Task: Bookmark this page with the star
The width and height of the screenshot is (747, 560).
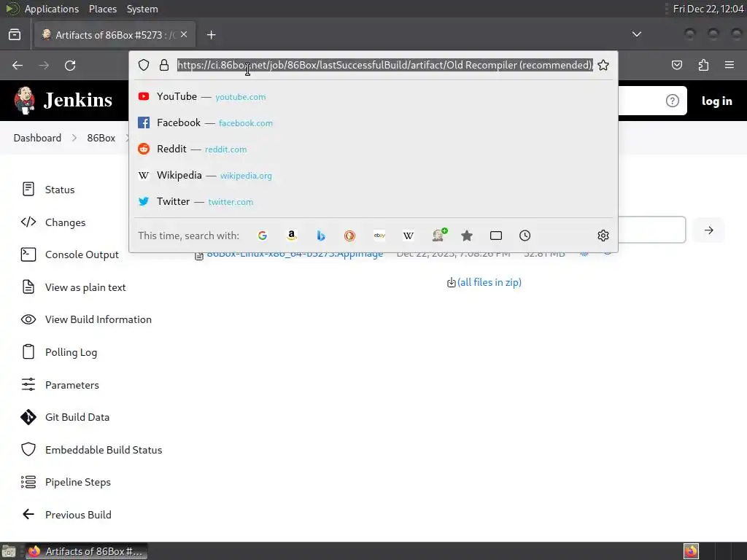Action: (603, 65)
